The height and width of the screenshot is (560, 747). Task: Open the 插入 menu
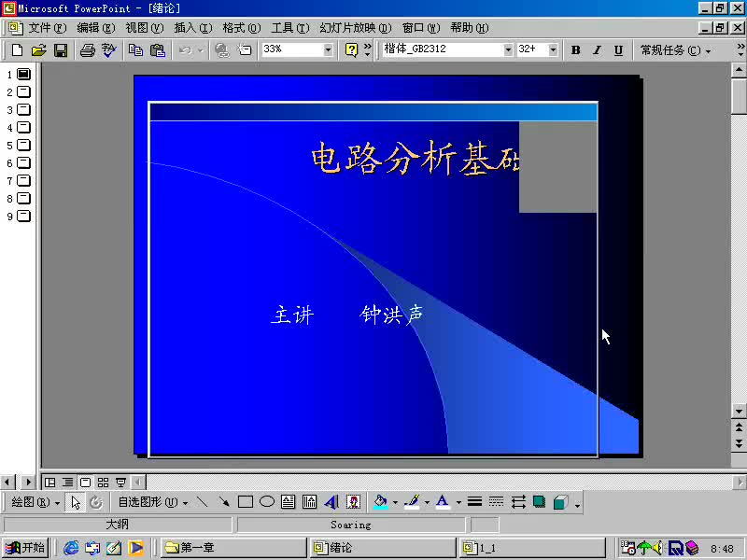(x=193, y=28)
